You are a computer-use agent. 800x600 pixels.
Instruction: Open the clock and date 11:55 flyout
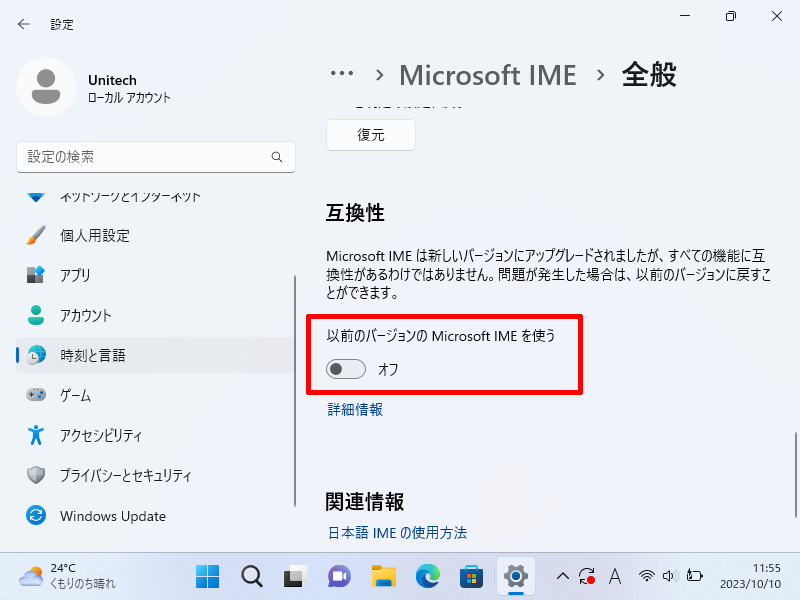(750, 577)
